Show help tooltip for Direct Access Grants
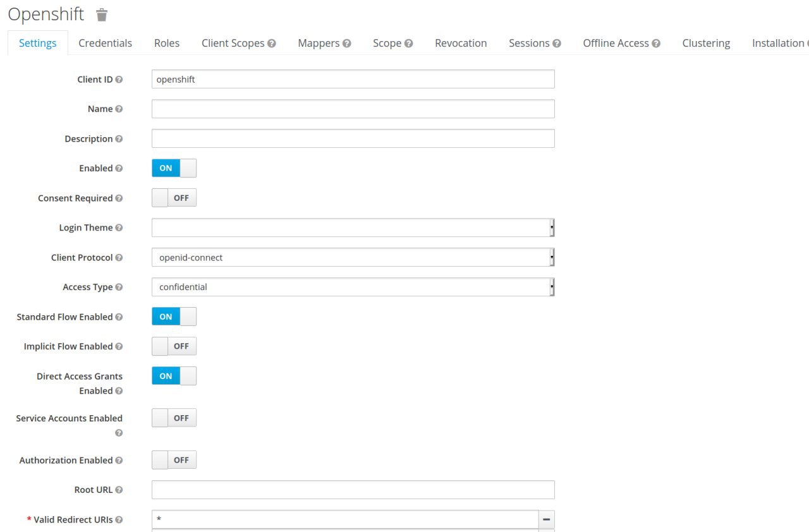 pos(119,391)
